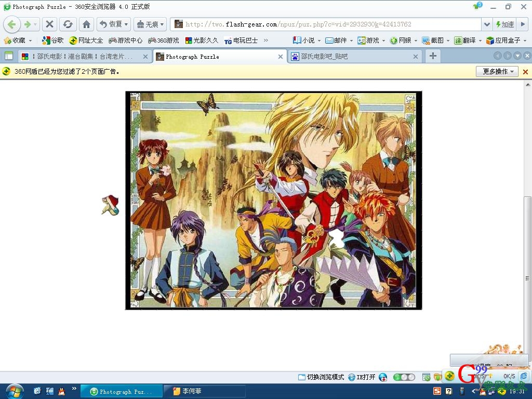Toggle the three-dot switch in the status bar
Viewport: 532px width, 399px height.
[x=404, y=377]
